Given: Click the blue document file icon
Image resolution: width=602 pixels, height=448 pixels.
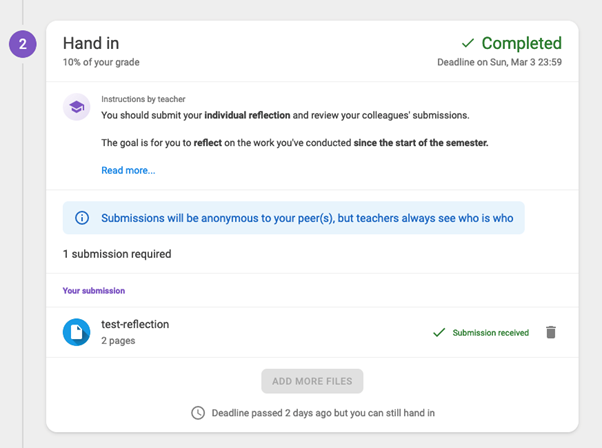Looking at the screenshot, I should tap(76, 332).
